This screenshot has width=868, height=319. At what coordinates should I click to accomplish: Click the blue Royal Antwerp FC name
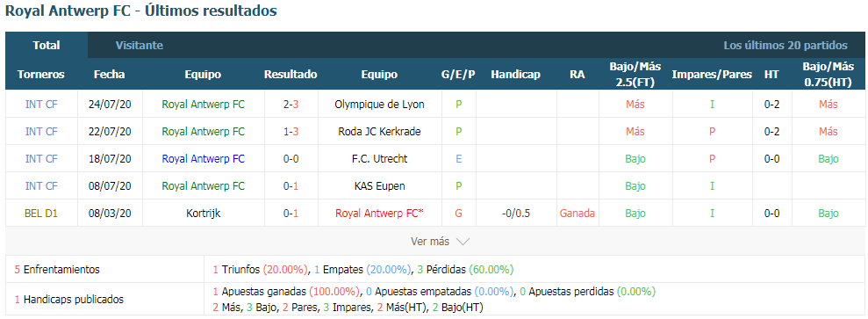click(204, 158)
